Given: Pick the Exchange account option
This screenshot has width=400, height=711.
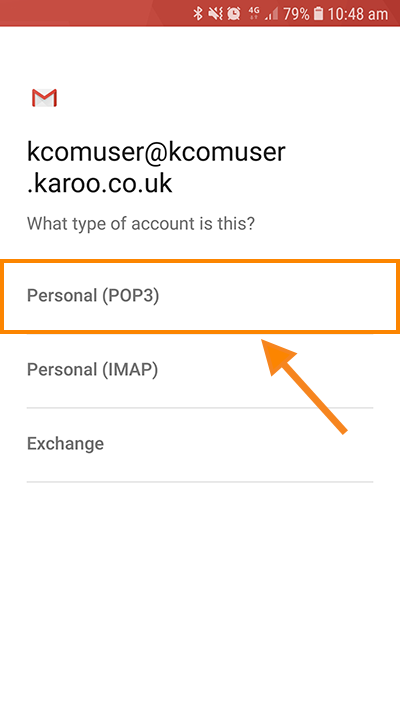Looking at the screenshot, I should point(200,443).
